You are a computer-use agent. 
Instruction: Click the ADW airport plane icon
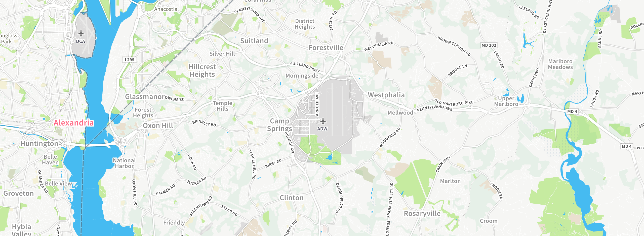[323, 122]
